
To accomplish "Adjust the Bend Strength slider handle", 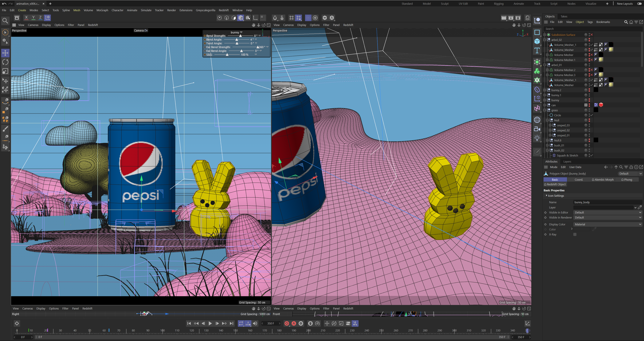I will (240, 36).
